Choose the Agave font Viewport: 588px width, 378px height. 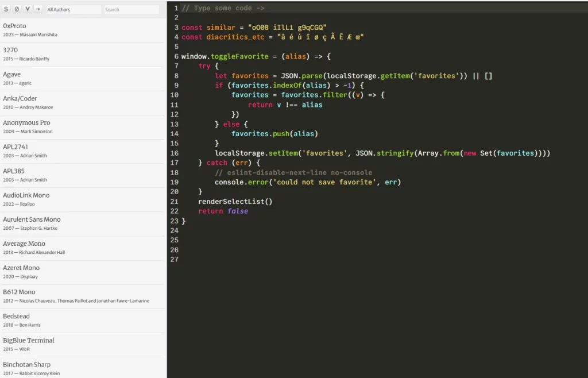83,79
